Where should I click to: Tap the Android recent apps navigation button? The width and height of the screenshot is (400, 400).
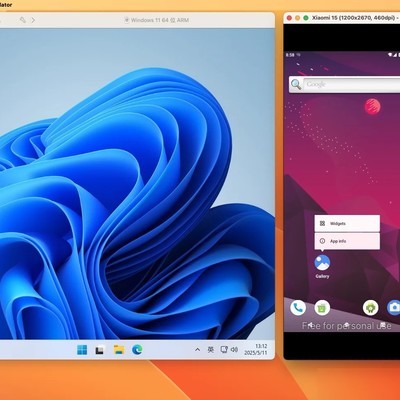click(x=383, y=325)
